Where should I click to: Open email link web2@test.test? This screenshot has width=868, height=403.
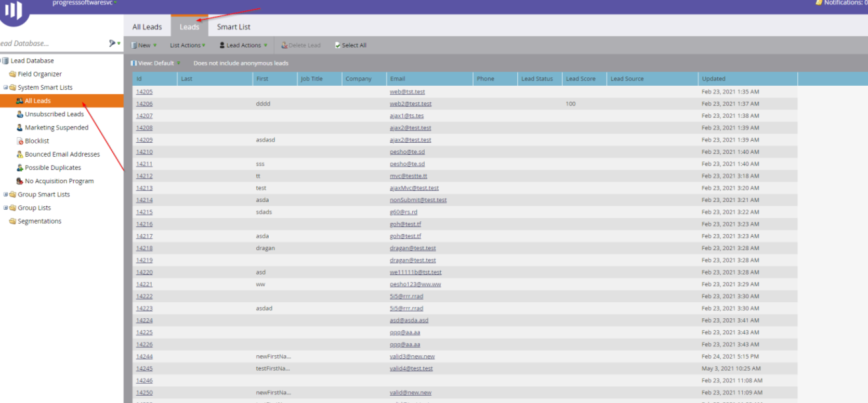[x=411, y=103]
